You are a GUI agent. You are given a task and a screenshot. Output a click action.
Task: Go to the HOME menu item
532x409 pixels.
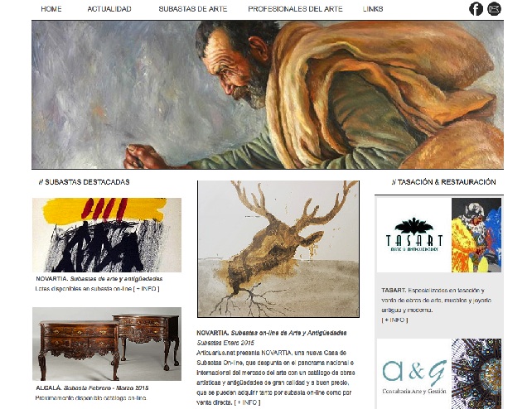tap(51, 9)
